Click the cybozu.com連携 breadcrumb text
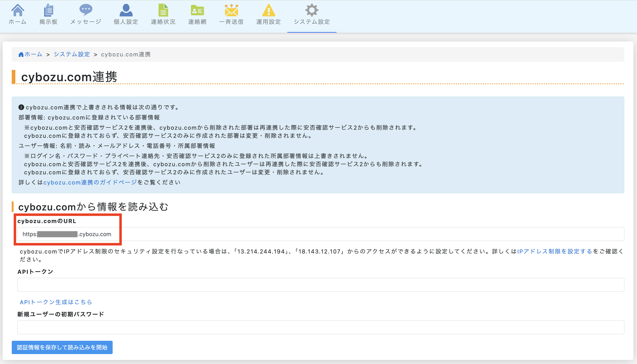This screenshot has height=364, width=637. point(126,54)
